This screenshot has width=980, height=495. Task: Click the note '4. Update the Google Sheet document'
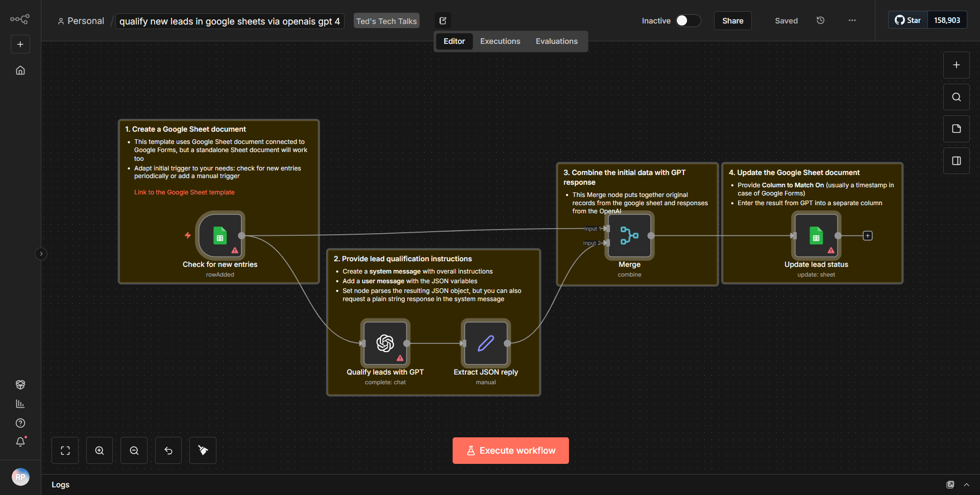pyautogui.click(x=794, y=172)
